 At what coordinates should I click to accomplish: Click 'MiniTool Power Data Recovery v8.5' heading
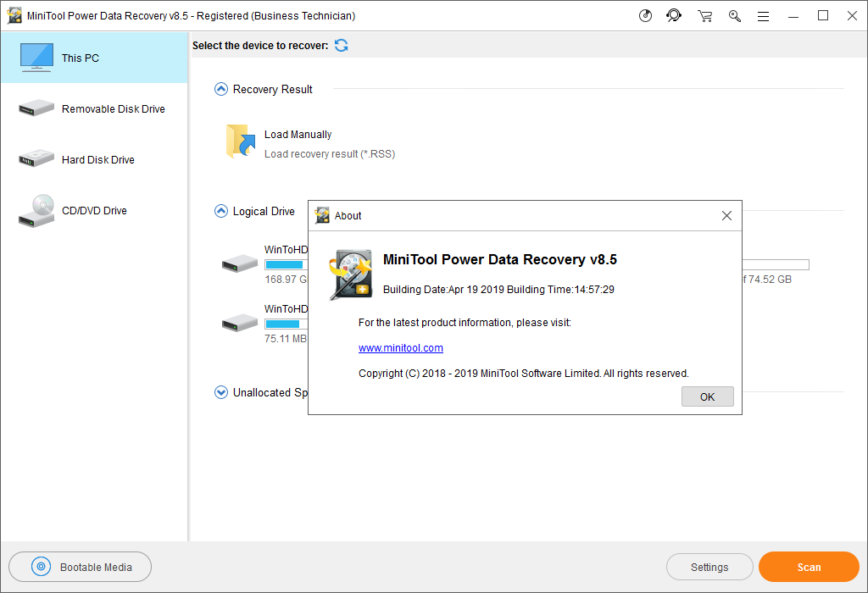click(500, 259)
